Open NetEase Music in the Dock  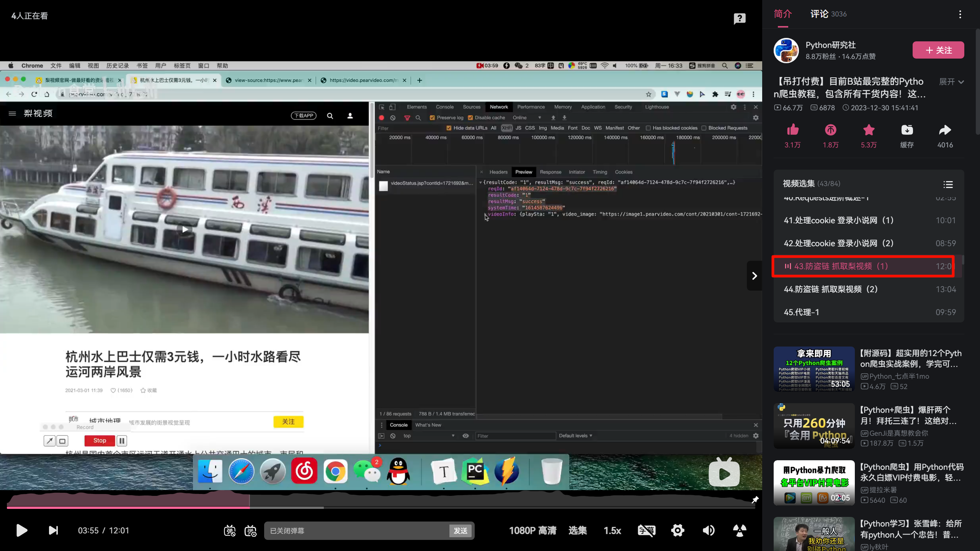(304, 471)
